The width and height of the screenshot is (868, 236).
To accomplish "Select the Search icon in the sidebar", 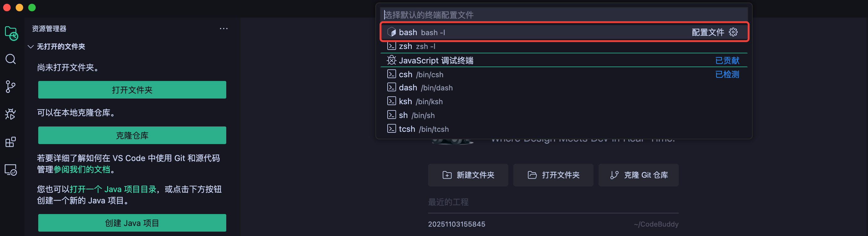I will [11, 59].
